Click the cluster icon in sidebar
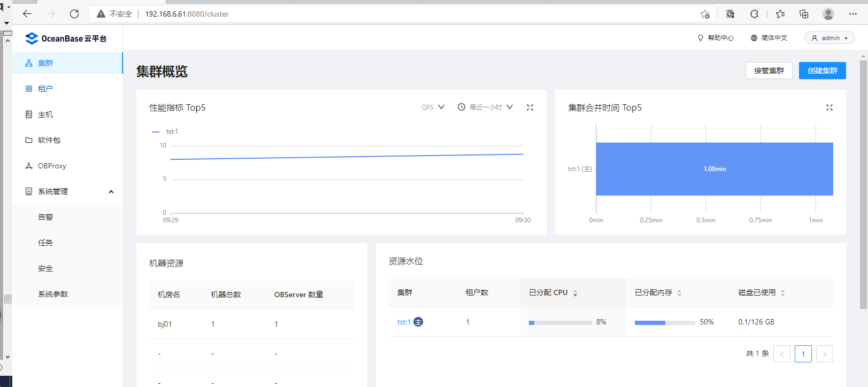868x387 pixels. point(29,63)
